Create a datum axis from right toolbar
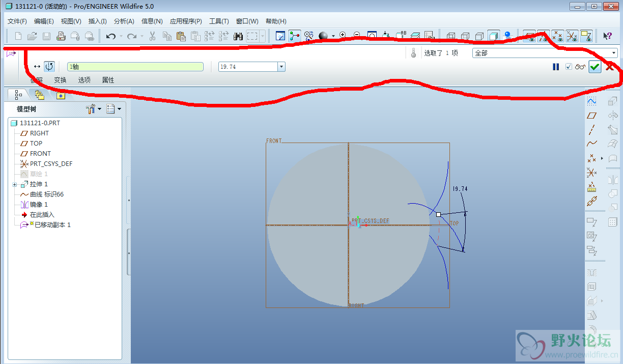 click(x=591, y=130)
